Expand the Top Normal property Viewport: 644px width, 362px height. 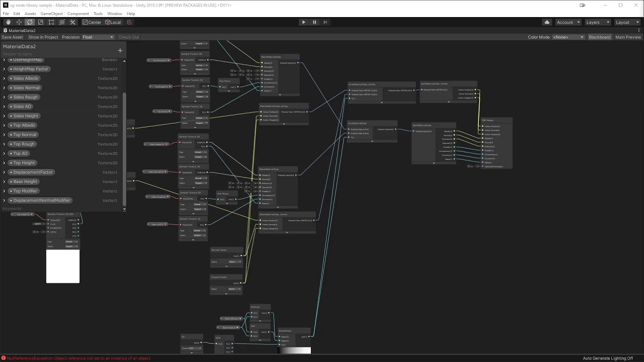tap(4, 135)
